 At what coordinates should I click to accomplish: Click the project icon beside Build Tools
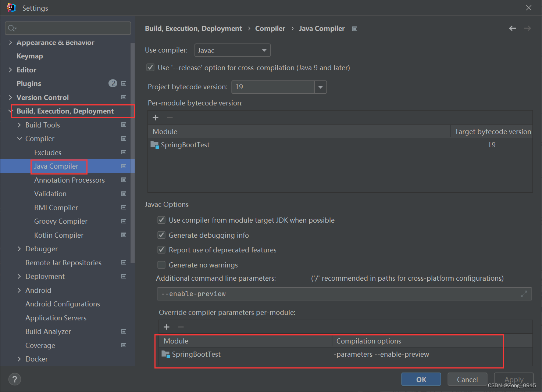pos(124,125)
